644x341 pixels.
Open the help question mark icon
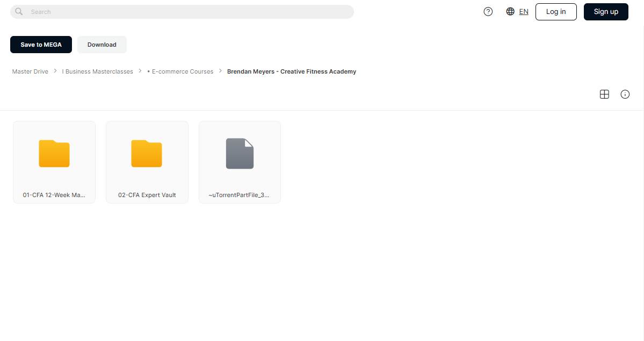tap(488, 11)
